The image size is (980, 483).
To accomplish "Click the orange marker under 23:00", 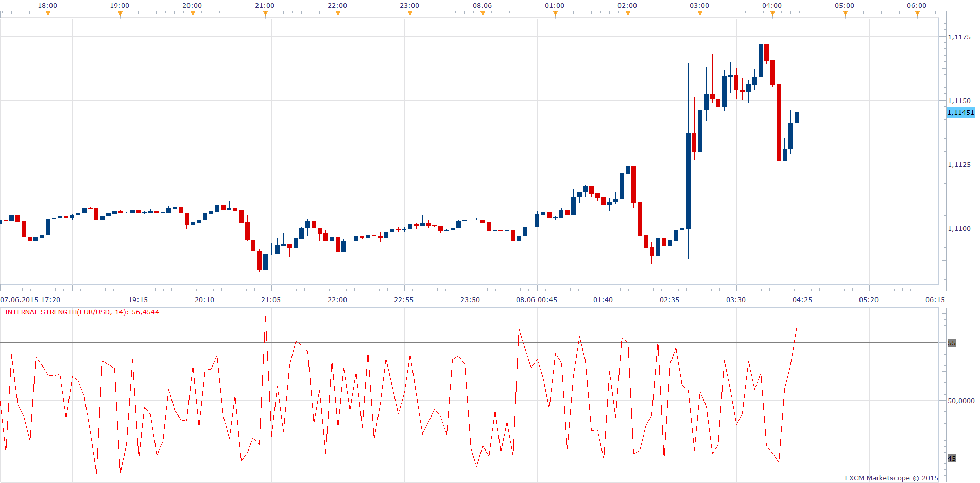I will pyautogui.click(x=410, y=14).
